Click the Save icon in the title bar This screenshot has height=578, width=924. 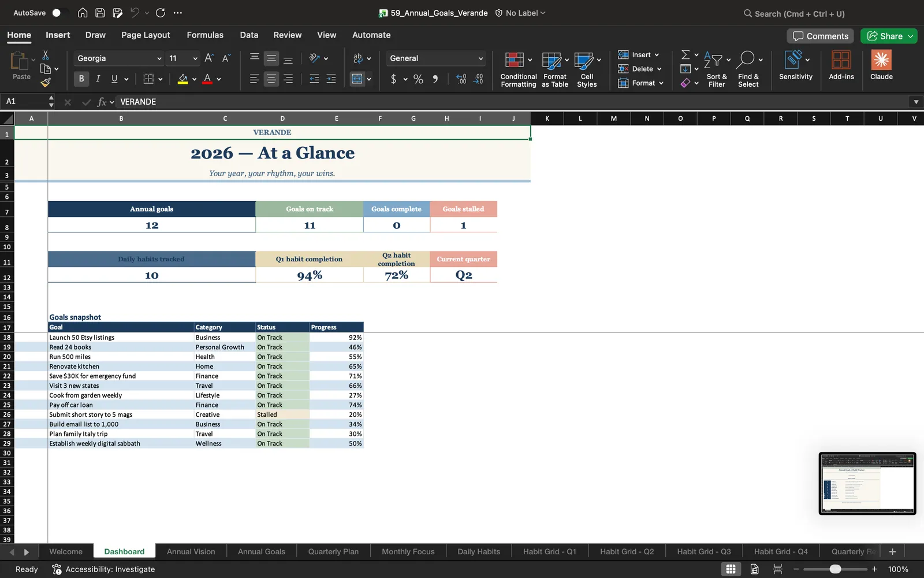(100, 13)
